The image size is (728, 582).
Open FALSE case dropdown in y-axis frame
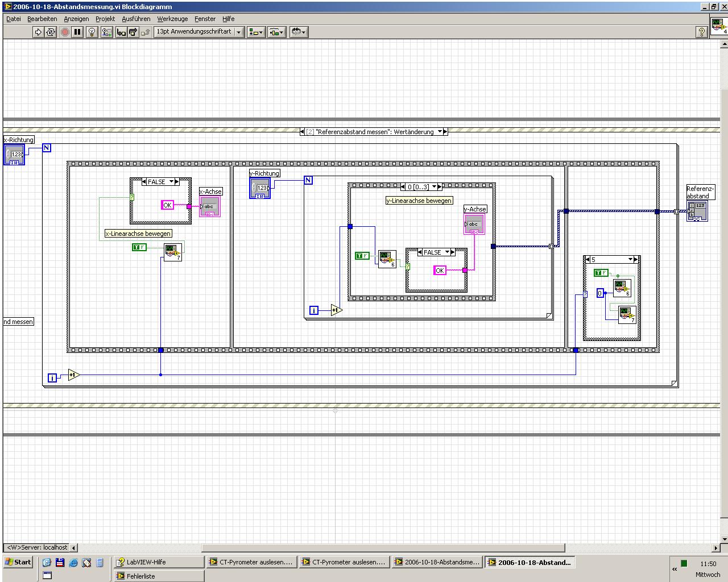(446, 252)
